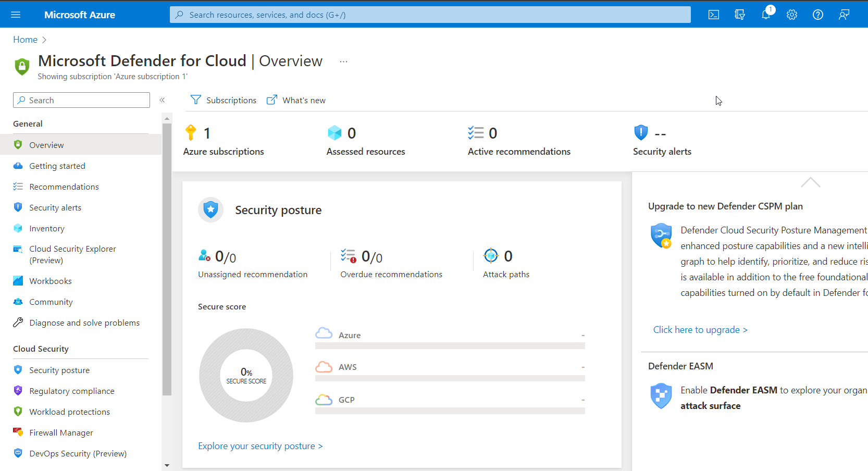Click the GCP cloud icon in Secure score
This screenshot has height=471, width=868.
324,400
